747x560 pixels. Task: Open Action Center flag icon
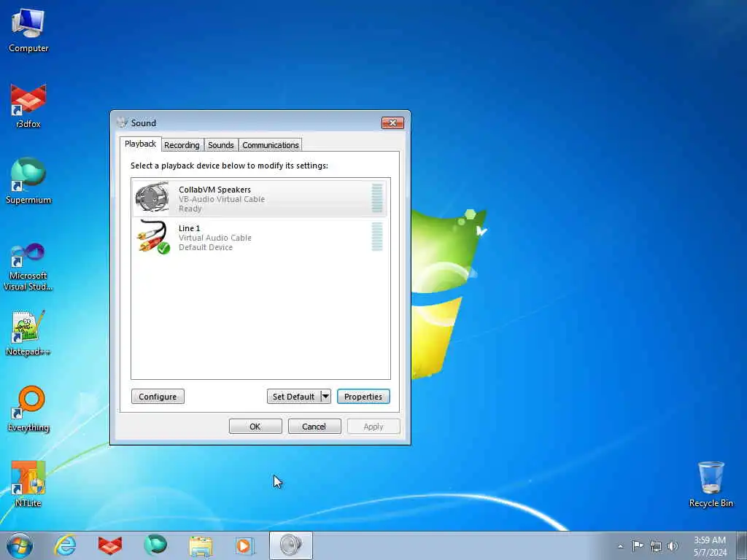[638, 545]
